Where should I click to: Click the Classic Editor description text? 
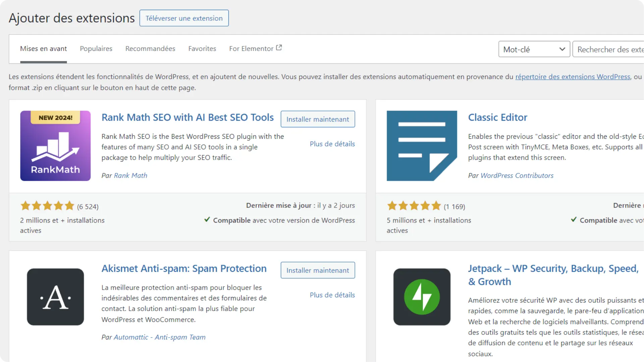click(x=556, y=147)
